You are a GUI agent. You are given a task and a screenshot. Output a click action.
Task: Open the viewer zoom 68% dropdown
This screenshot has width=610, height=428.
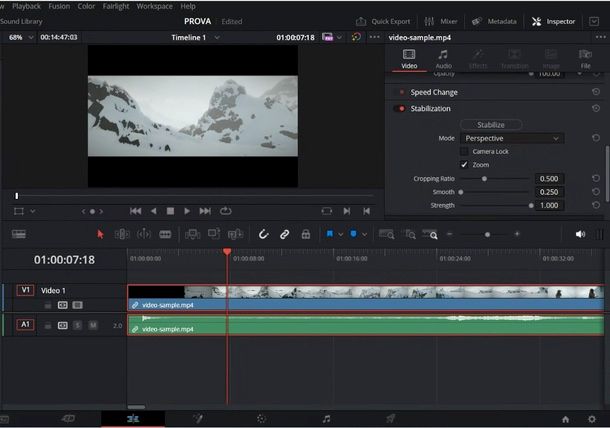pos(21,37)
